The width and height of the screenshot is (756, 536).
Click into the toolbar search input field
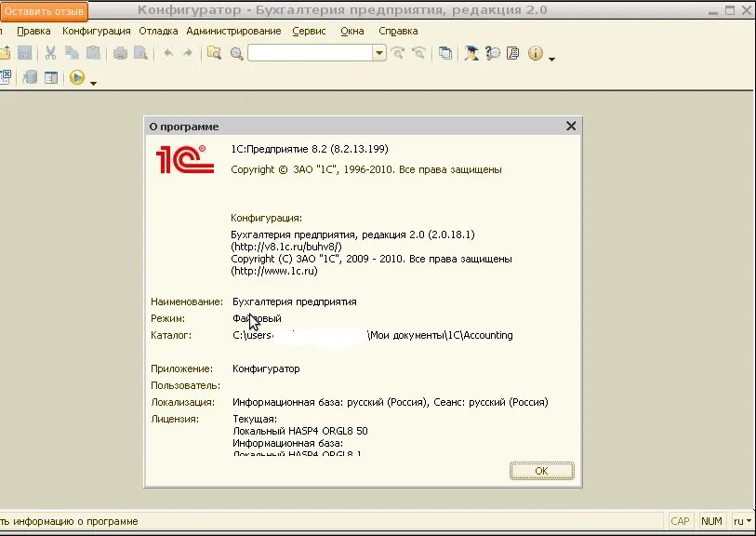310,53
